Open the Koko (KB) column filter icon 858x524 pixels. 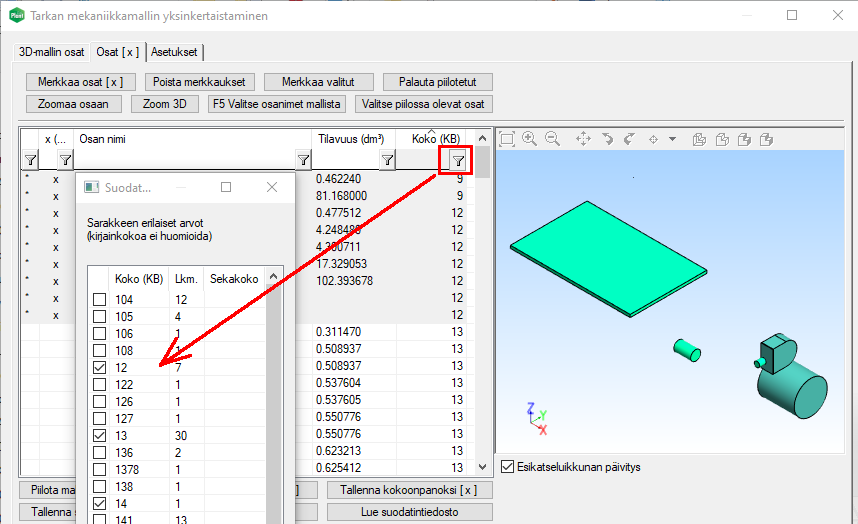[458, 159]
